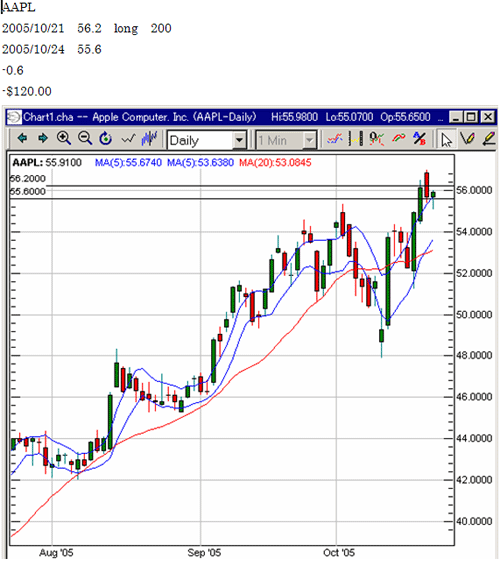The width and height of the screenshot is (500, 566).
Task: Activate the arrow pointer selection tool
Action: [447, 139]
